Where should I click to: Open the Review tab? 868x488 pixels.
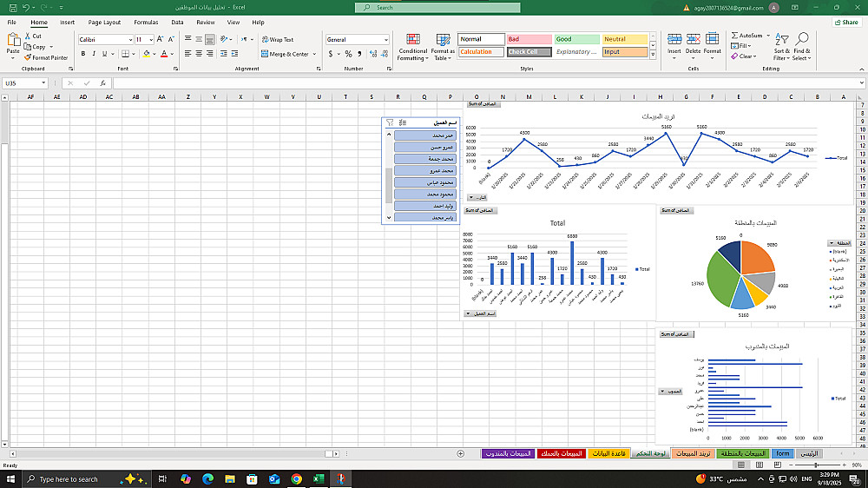click(x=206, y=23)
